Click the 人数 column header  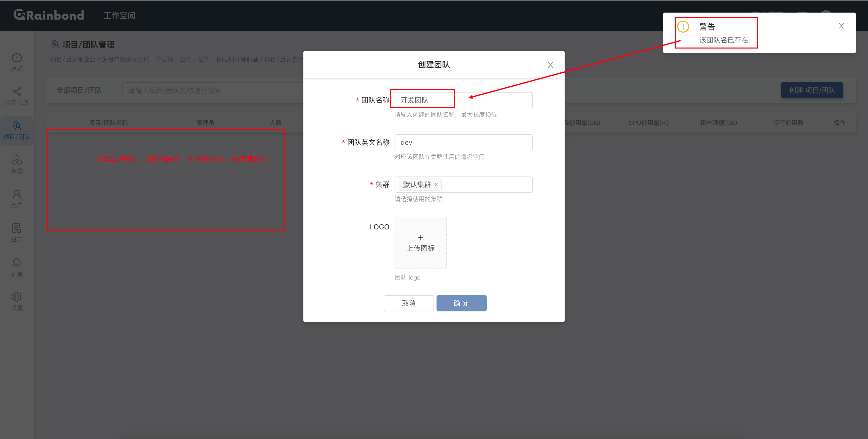click(275, 123)
